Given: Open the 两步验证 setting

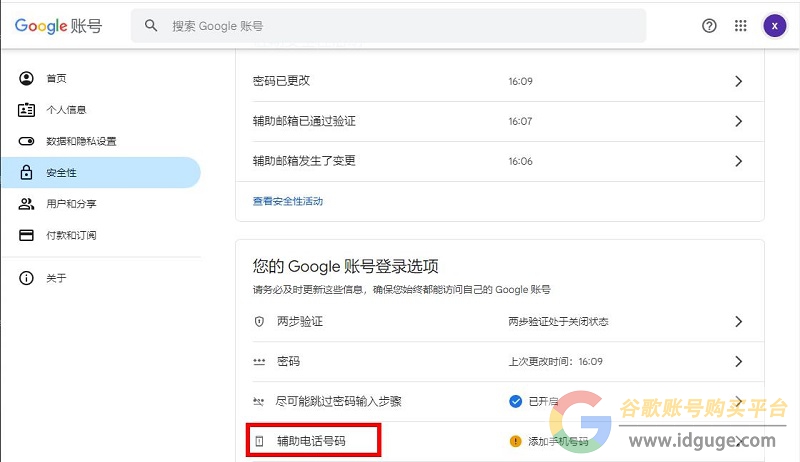Looking at the screenshot, I should (499, 322).
